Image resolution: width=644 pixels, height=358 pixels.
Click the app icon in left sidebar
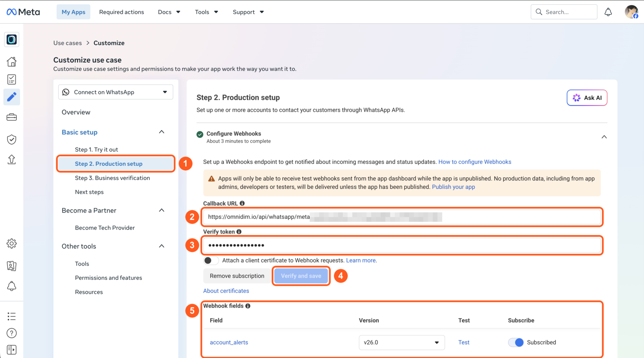coord(12,39)
